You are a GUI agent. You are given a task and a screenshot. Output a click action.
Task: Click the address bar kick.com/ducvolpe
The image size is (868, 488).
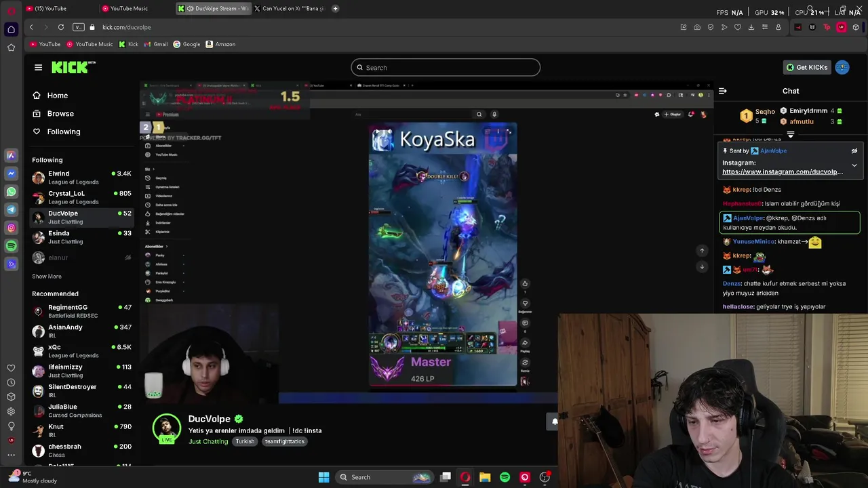[x=126, y=27]
